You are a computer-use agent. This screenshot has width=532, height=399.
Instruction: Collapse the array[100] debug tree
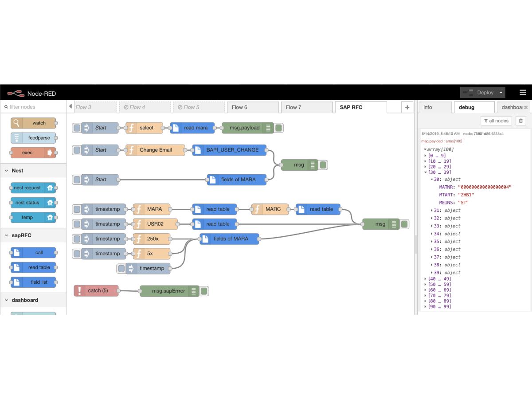pyautogui.click(x=425, y=149)
